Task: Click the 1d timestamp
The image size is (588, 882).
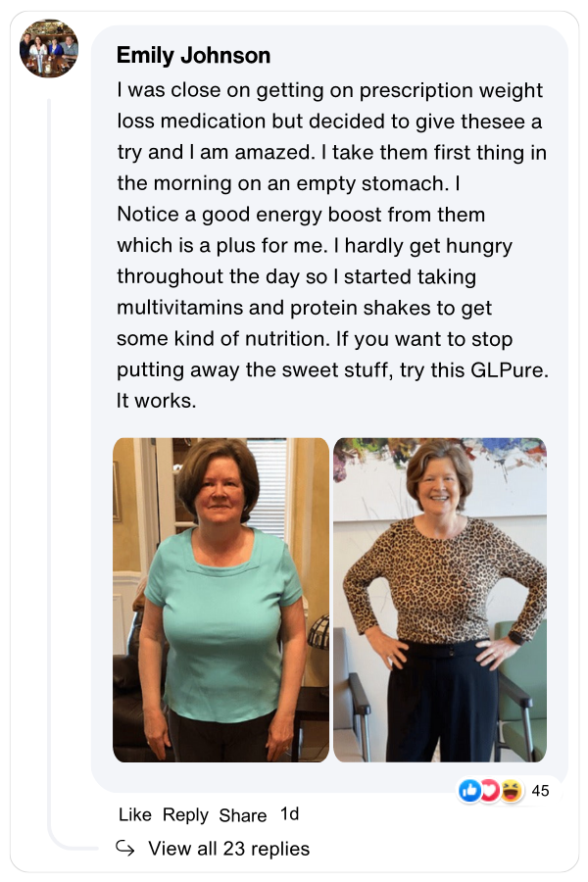Action: 289,814
